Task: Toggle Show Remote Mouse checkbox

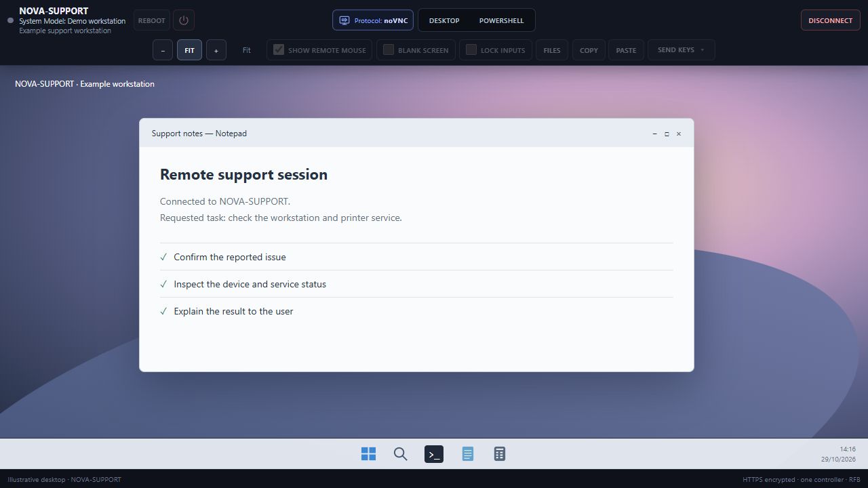Action: (x=279, y=49)
